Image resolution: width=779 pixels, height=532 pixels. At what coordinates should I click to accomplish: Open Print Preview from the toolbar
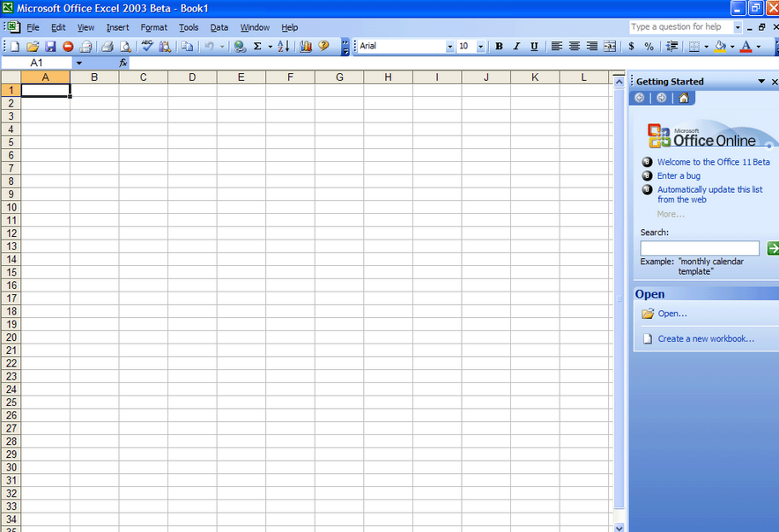126,46
